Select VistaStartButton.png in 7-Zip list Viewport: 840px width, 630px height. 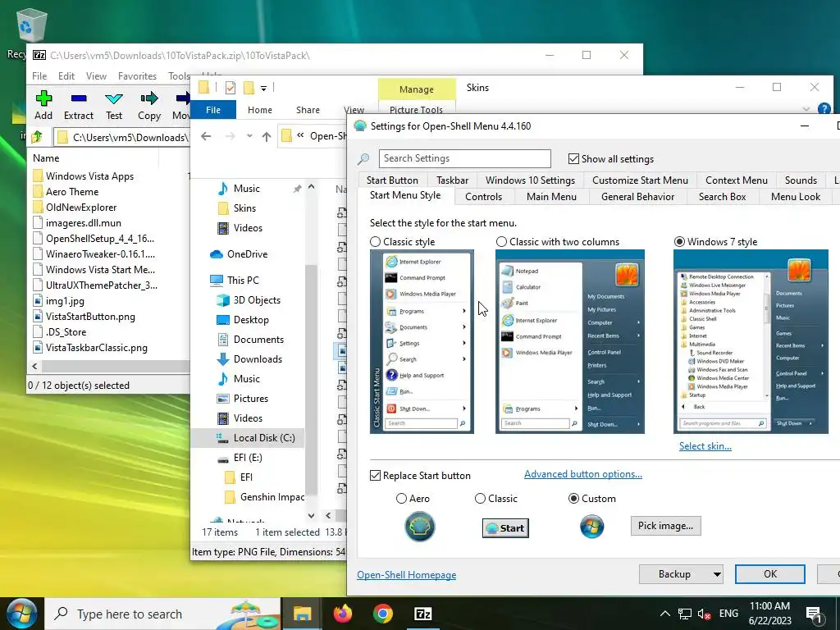(90, 317)
